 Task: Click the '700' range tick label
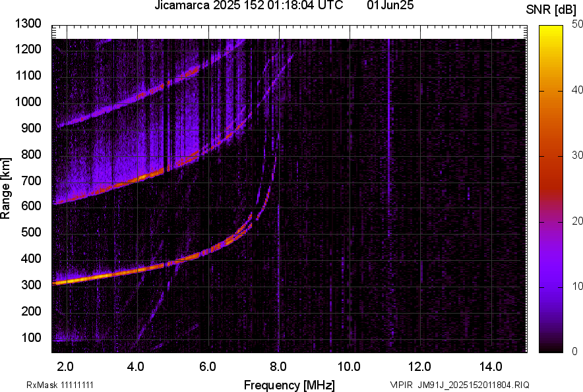pos(31,181)
